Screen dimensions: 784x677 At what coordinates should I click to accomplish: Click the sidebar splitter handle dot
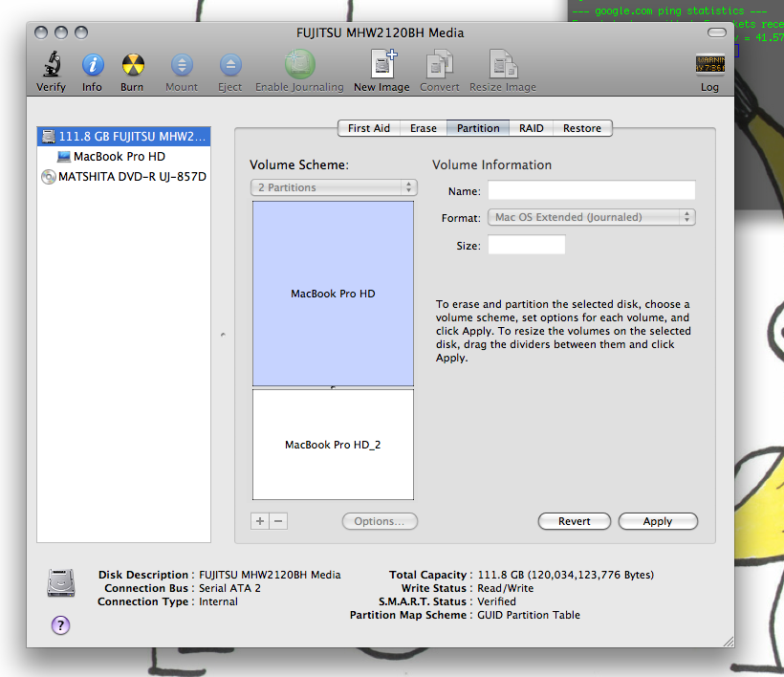pos(223,334)
